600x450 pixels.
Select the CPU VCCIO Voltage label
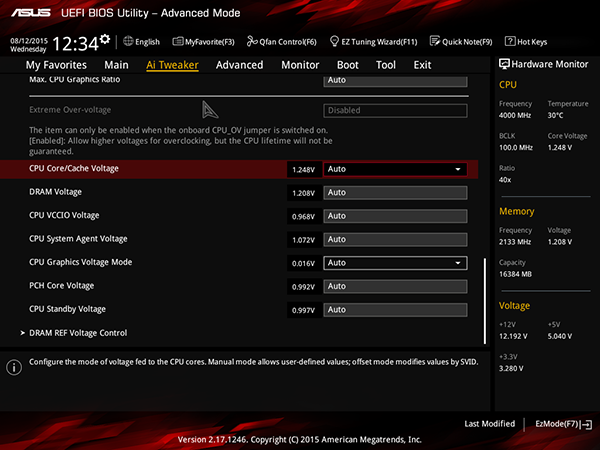coord(64,215)
